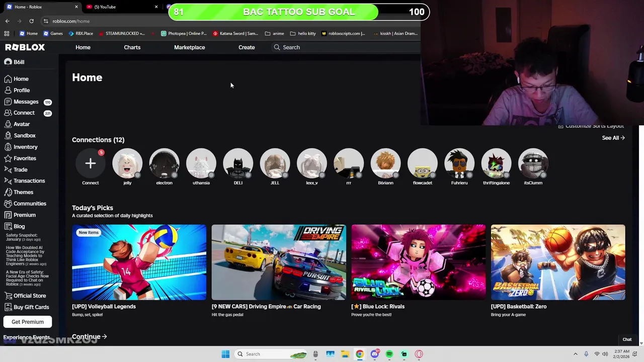
Task: Click See All connections link
Action: click(x=613, y=138)
